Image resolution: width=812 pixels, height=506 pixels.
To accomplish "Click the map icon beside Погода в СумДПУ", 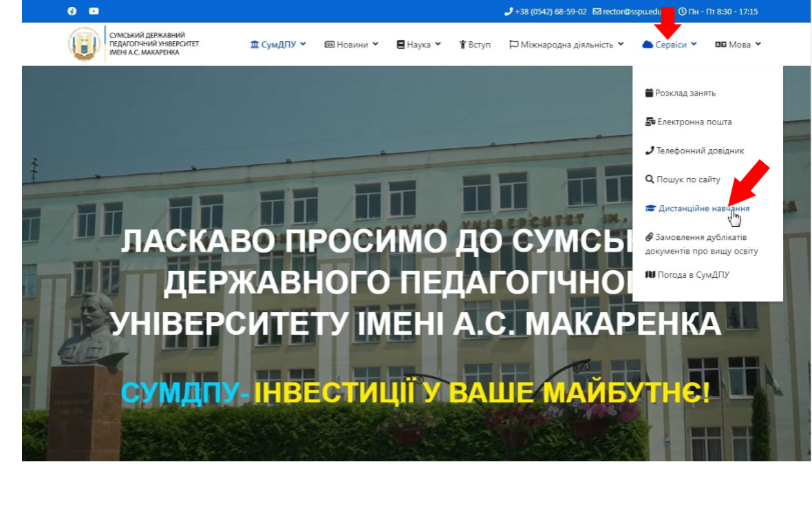I will coord(650,275).
